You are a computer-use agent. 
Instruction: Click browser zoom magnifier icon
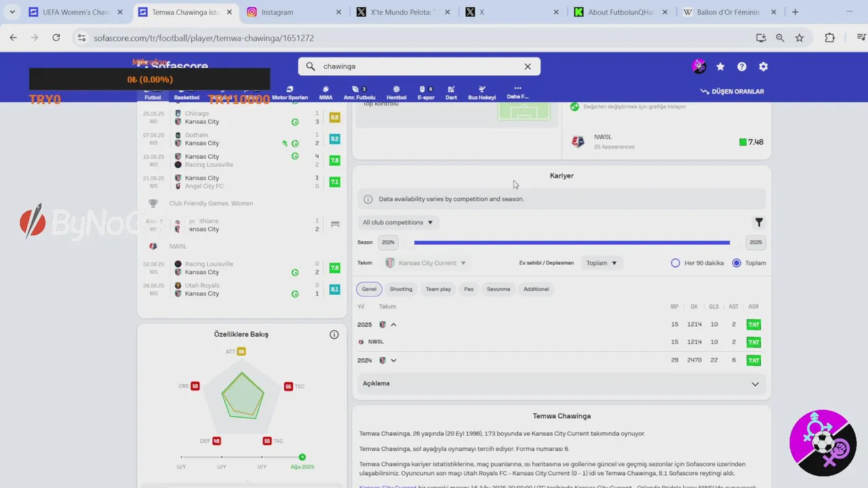tap(780, 38)
